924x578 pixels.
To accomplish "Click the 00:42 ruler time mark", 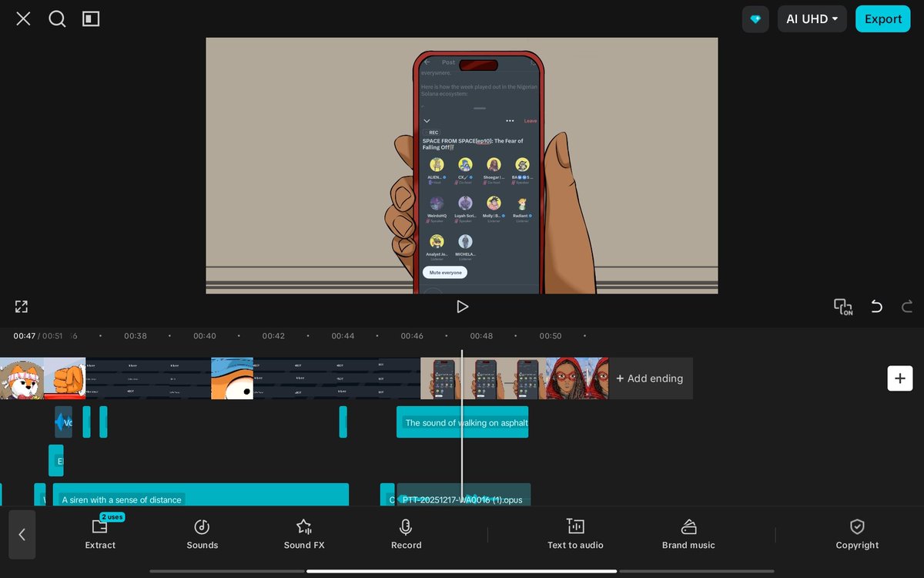I will point(273,336).
